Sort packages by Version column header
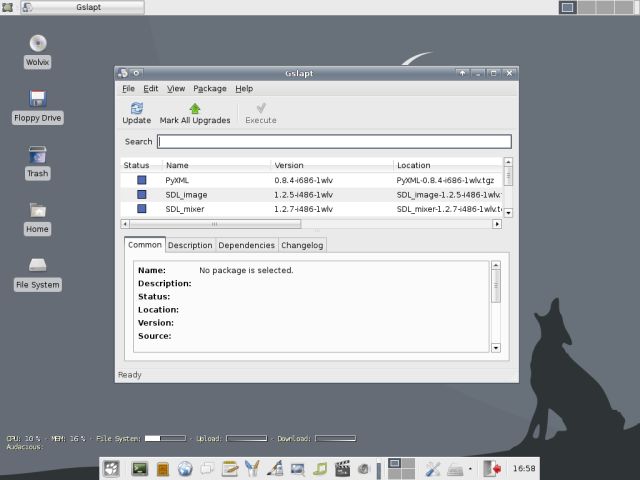The height and width of the screenshot is (480, 640). [x=332, y=165]
